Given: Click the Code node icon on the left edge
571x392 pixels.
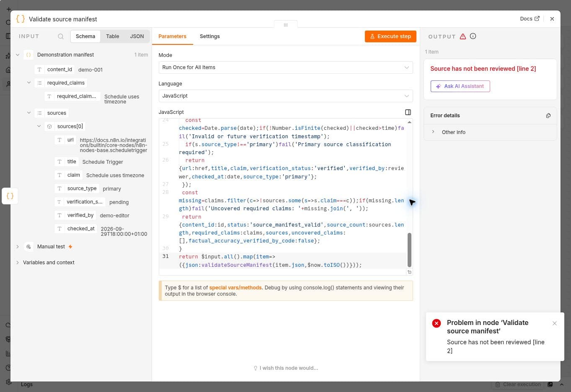Looking at the screenshot, I should [x=10, y=196].
